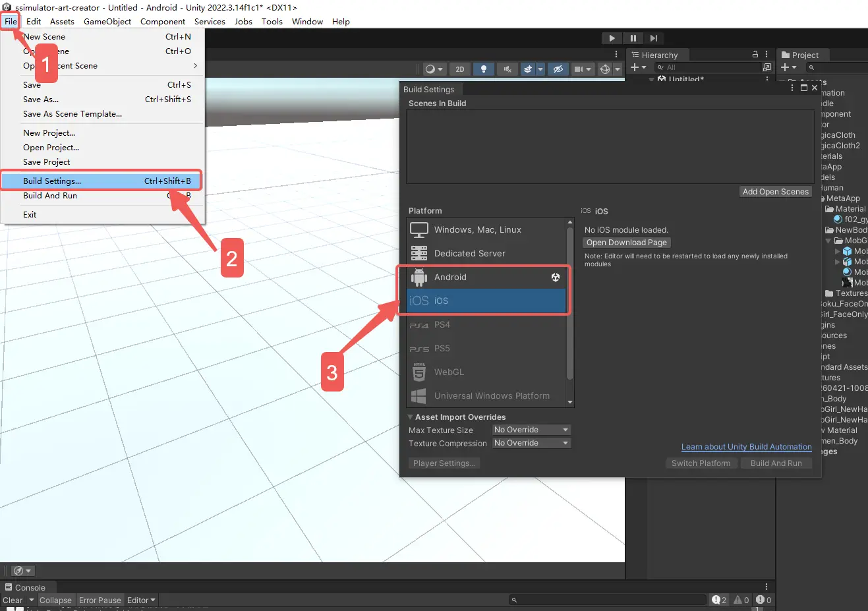Click the Gizmos toggle icon
This screenshot has height=611, width=868.
[605, 69]
